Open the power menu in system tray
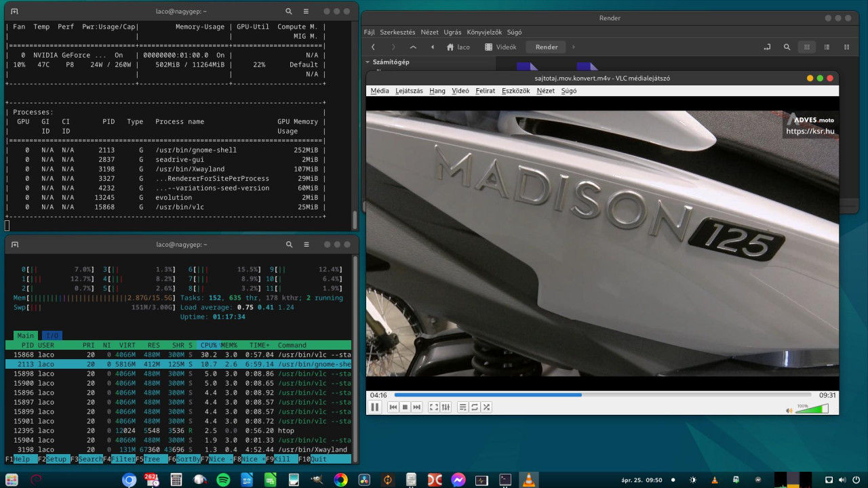The height and width of the screenshot is (488, 868). (x=855, y=480)
